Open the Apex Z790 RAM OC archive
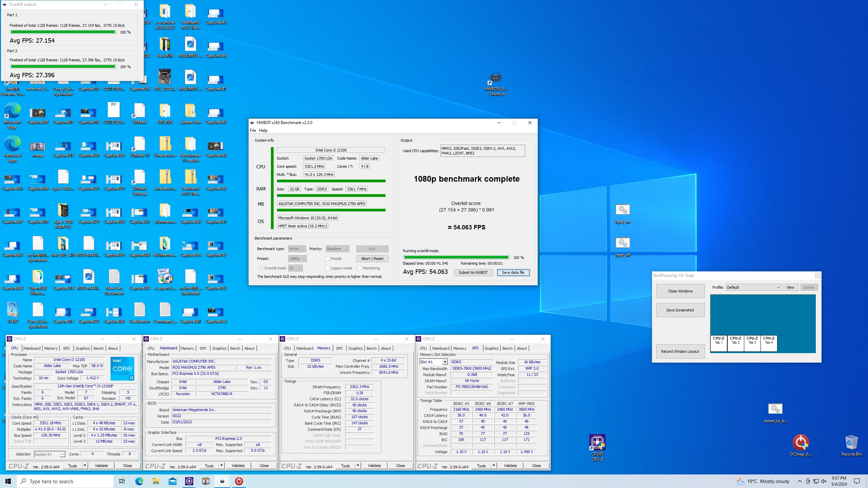This screenshot has height=488, width=868. [63, 216]
